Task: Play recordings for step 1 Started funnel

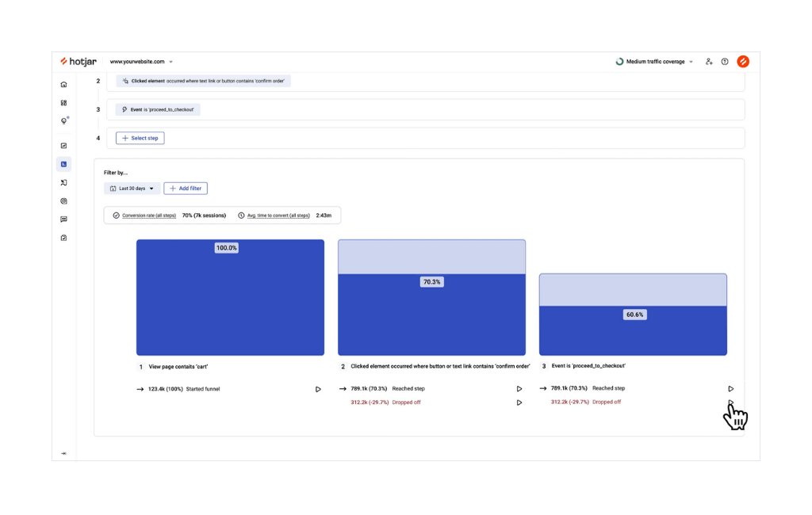Action: point(318,389)
